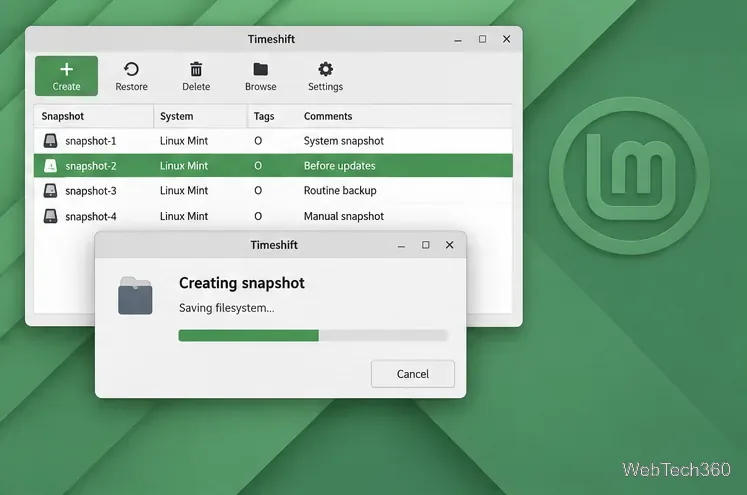
Task: Click Linux Mint in snapshot-1 row
Action: point(184,141)
